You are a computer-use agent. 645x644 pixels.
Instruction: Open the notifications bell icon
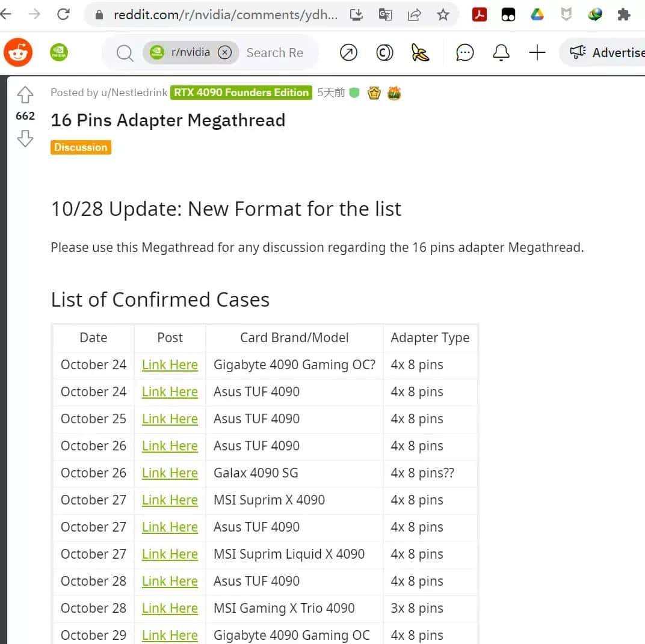[x=501, y=53]
